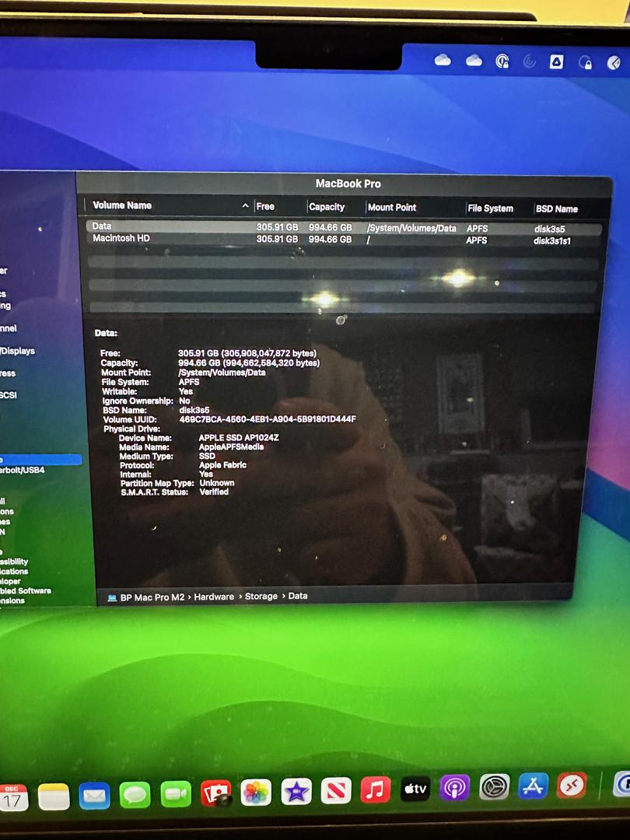Select the Macintosh HD volume row
The image size is (630, 840).
[x=343, y=240]
